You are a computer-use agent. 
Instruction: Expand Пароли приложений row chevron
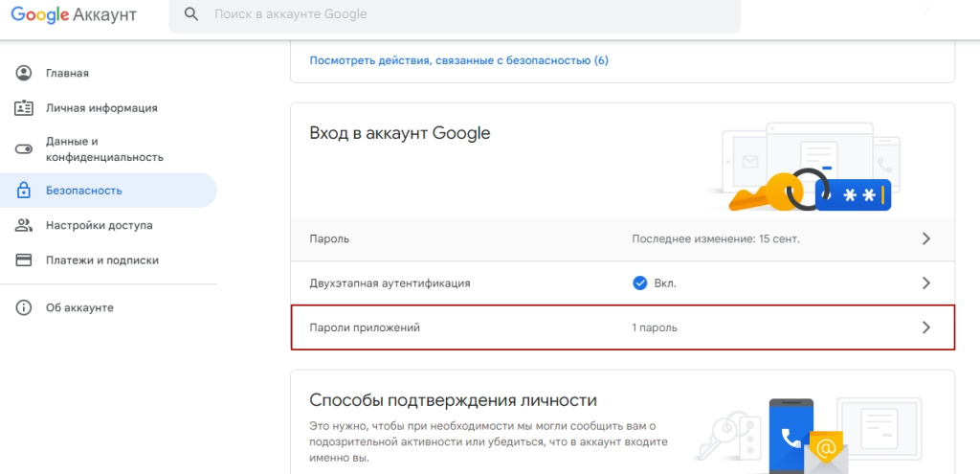[x=926, y=327]
